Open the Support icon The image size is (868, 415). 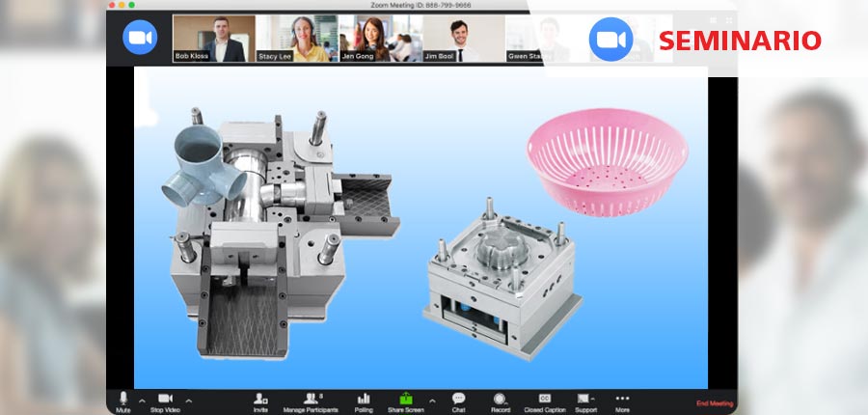pos(584,399)
